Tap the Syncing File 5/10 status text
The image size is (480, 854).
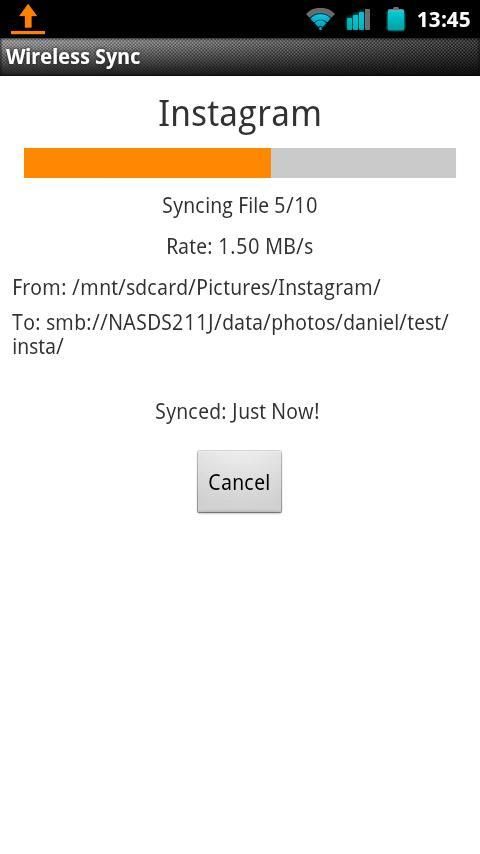click(x=240, y=206)
